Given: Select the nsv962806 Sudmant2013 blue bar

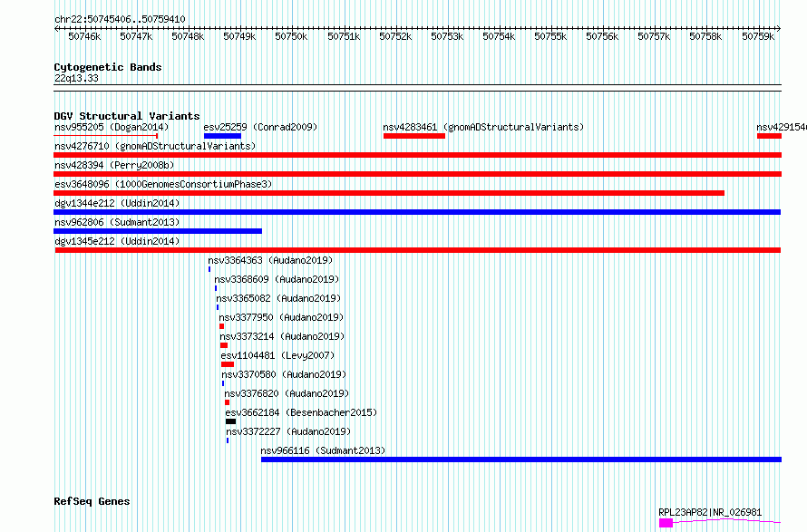Looking at the screenshot, I should point(158,231).
